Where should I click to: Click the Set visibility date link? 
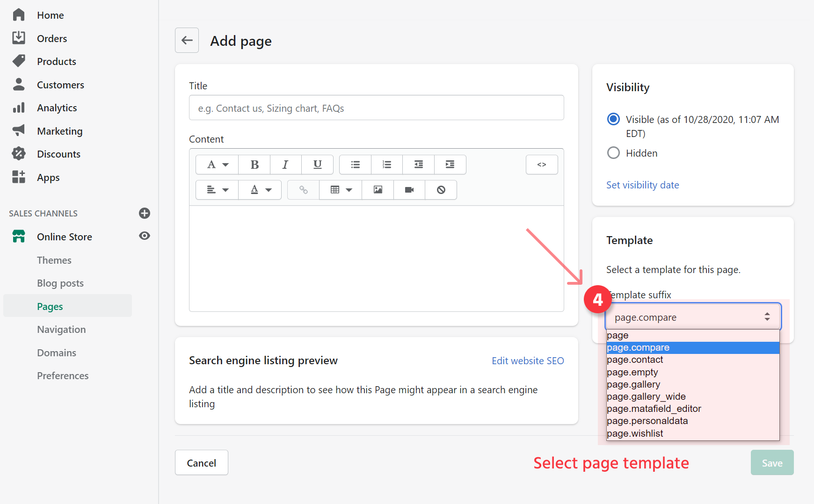click(x=642, y=185)
